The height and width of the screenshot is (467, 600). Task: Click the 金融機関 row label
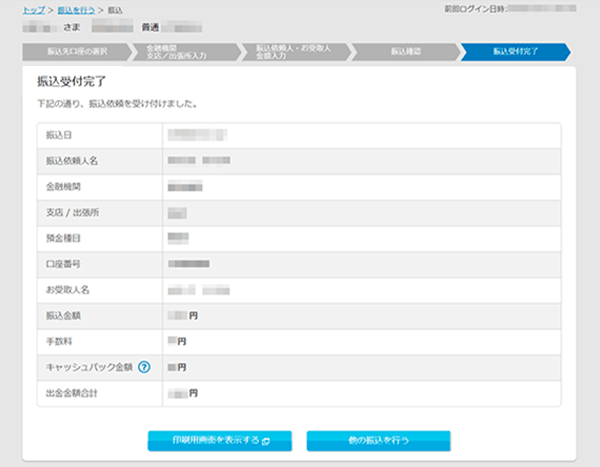62,186
